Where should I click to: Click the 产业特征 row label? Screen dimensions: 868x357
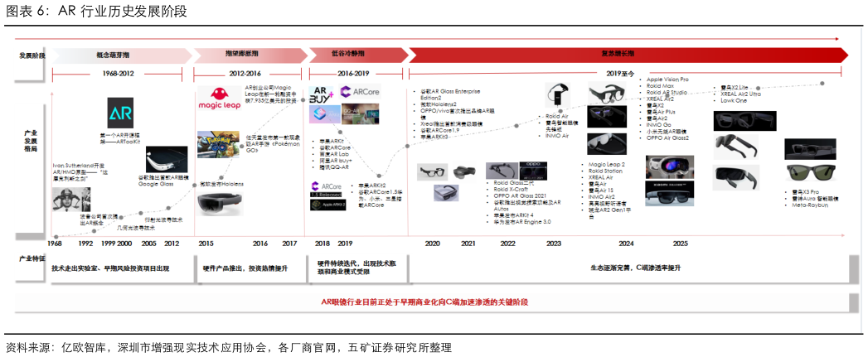coord(32,258)
